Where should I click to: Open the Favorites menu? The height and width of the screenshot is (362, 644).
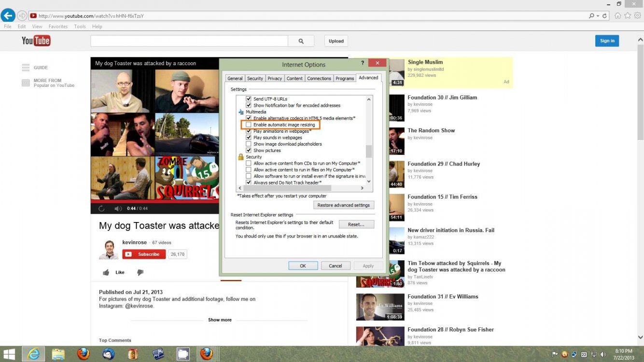point(58,27)
